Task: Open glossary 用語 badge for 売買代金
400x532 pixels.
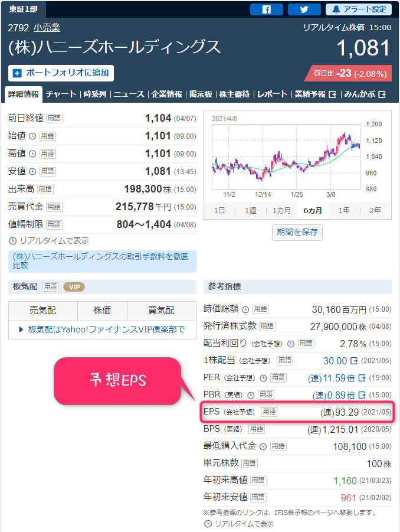Action: pos(54,207)
